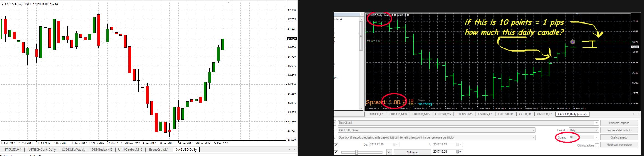Screen dimensions: 644x156
Task: Click the chart menu triangle beside the left chart's XAGUSD,Daily title
Action: point(2,4)
